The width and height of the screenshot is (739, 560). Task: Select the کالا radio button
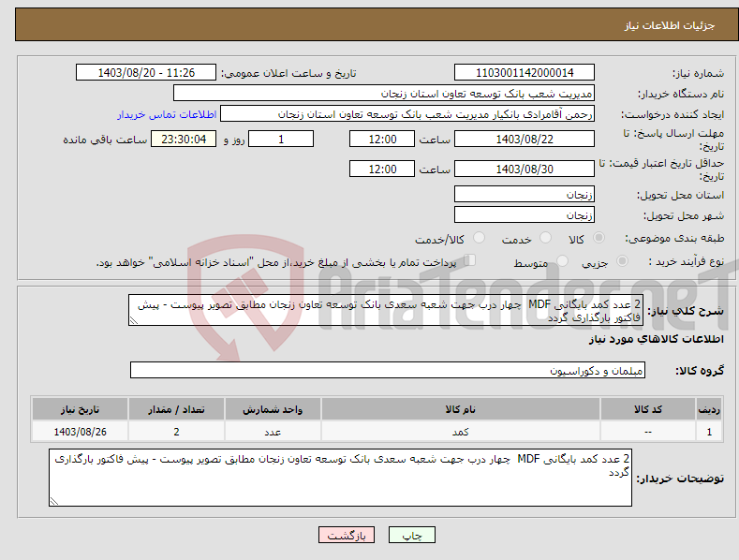coord(599,238)
